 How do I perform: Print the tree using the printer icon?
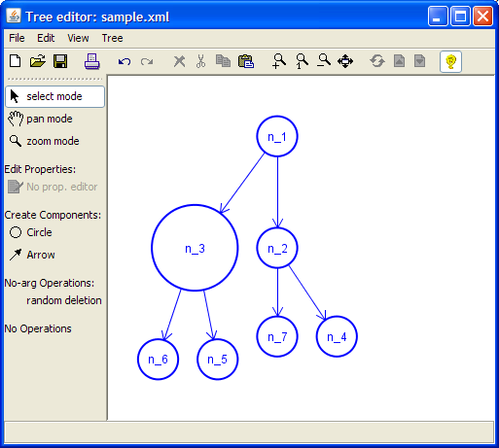92,61
